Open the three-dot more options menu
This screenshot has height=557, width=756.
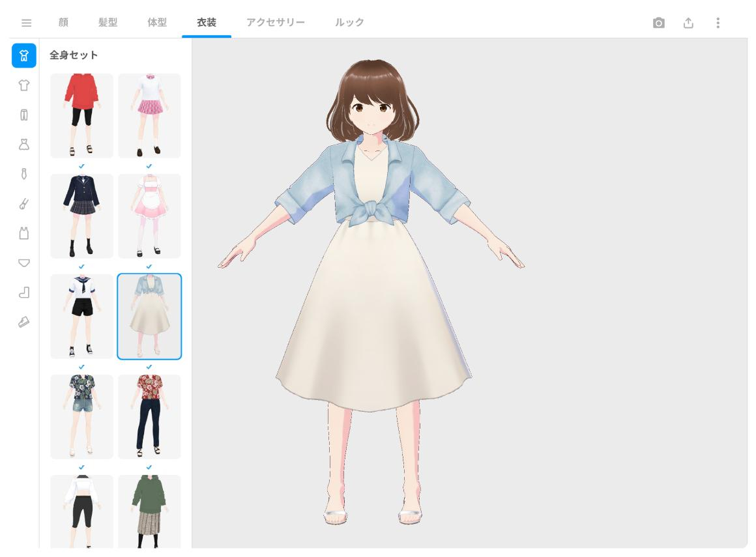(718, 23)
